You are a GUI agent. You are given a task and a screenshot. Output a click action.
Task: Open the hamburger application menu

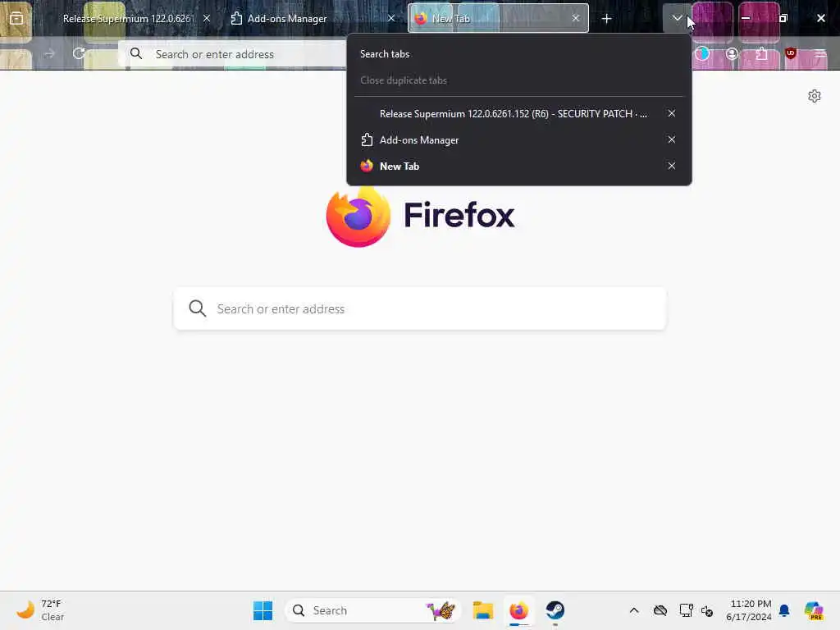[x=820, y=53]
